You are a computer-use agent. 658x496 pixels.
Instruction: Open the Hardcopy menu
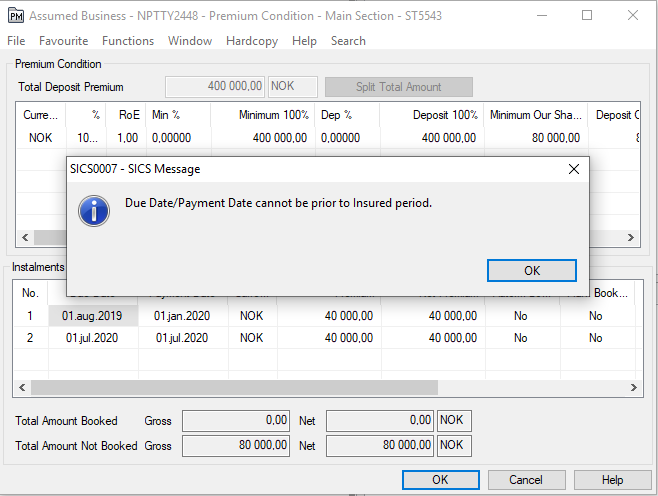coord(252,41)
